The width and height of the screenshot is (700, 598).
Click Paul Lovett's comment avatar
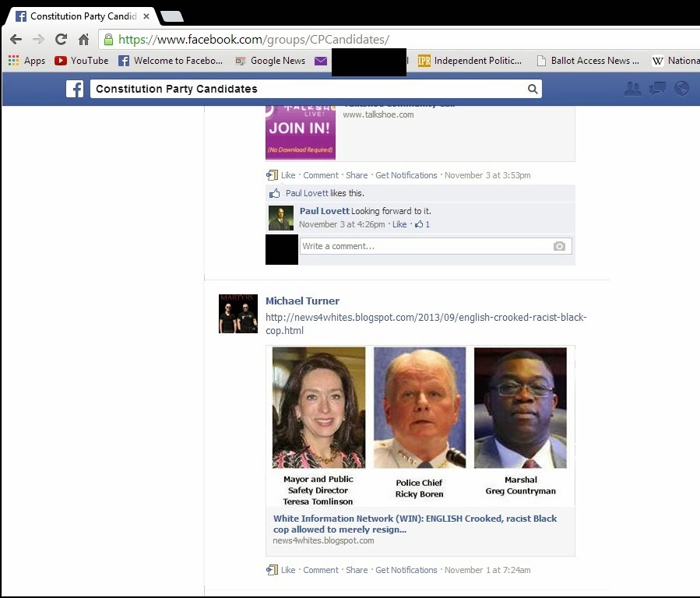(281, 218)
